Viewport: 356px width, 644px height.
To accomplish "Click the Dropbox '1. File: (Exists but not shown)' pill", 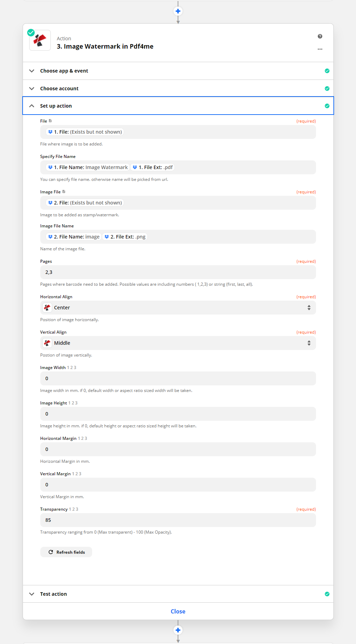I will 85,132.
